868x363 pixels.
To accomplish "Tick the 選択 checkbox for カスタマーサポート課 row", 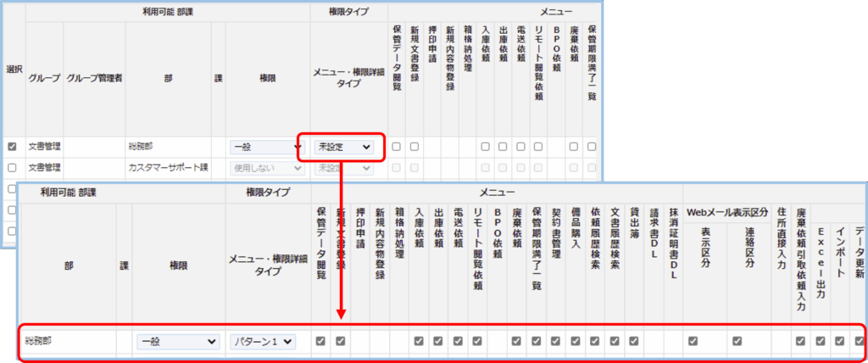I will [x=11, y=168].
